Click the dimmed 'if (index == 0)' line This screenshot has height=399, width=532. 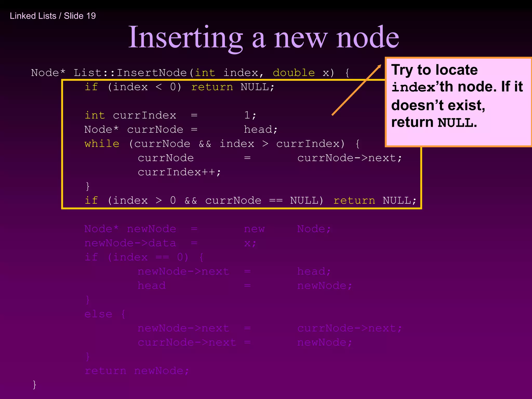click(144, 257)
